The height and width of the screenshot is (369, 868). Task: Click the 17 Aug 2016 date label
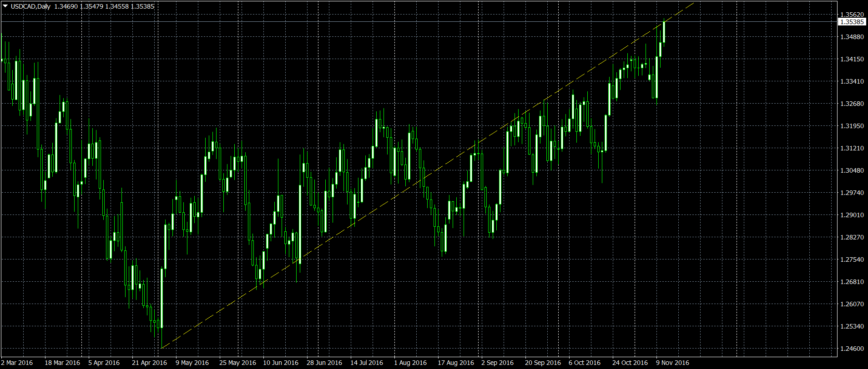pyautogui.click(x=456, y=363)
